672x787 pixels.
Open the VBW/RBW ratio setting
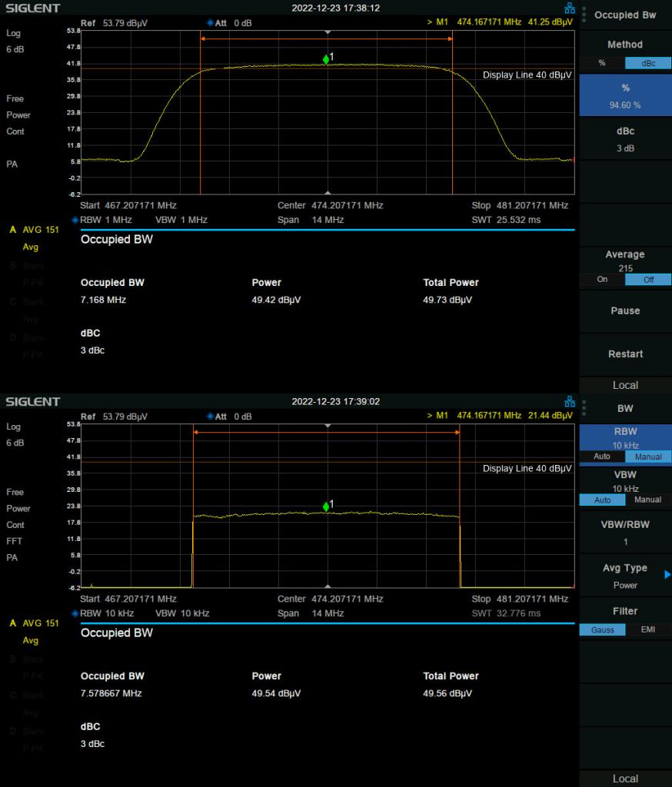(625, 533)
